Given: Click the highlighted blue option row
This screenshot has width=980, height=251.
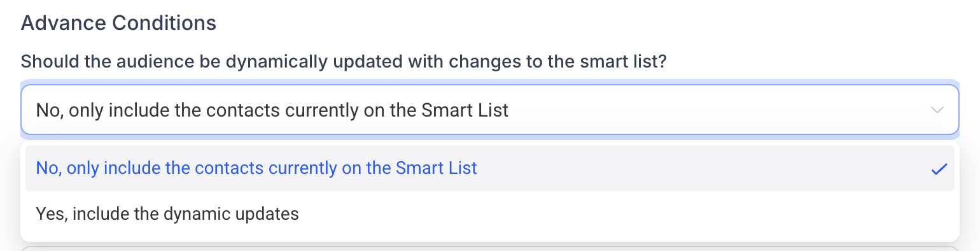Looking at the screenshot, I should 490,168.
